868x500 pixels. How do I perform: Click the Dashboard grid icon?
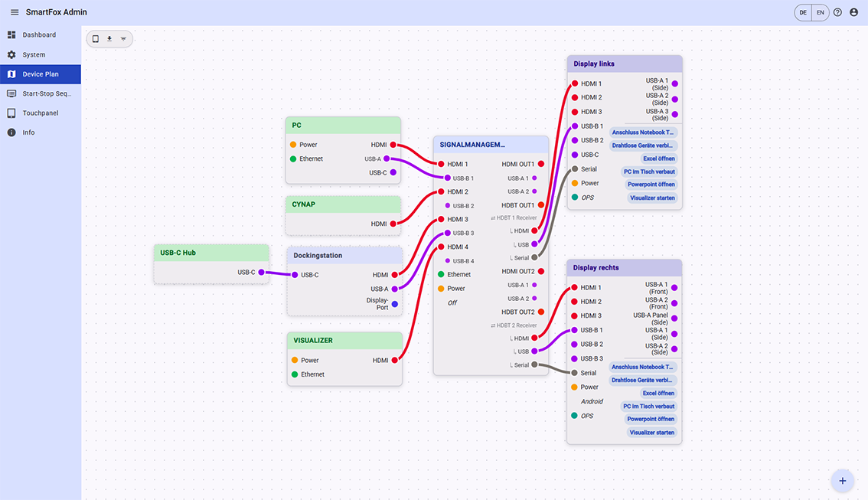click(11, 35)
